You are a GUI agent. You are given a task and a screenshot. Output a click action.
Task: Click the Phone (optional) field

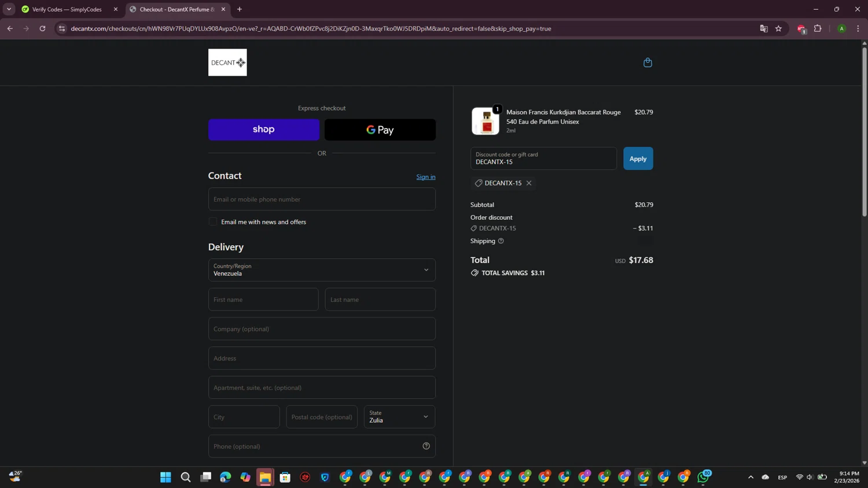coord(322,446)
